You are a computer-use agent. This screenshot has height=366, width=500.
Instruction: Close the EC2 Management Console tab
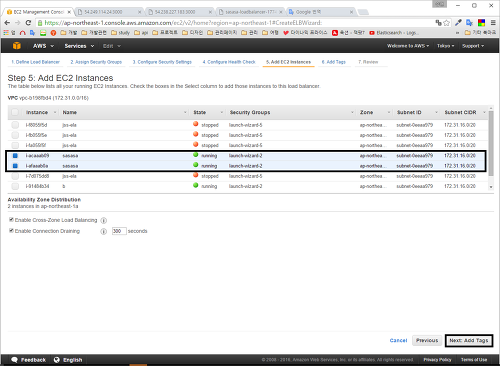pyautogui.click(x=69, y=12)
